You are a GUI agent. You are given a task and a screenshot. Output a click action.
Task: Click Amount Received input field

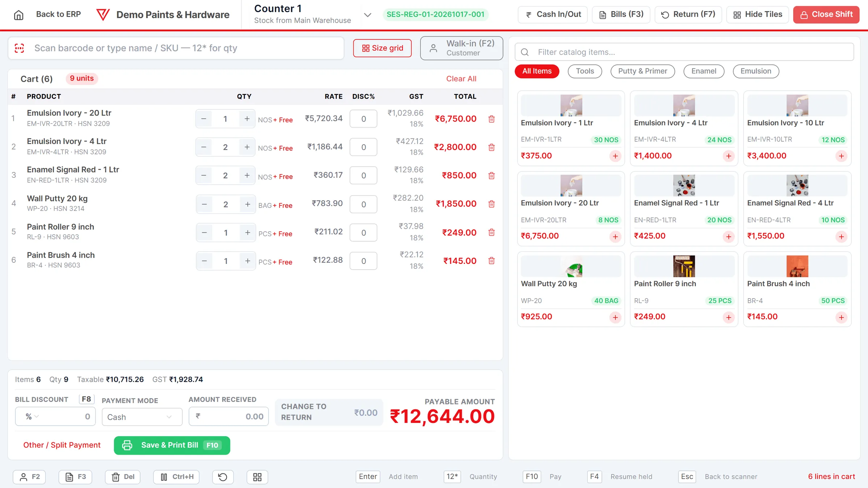pos(229,416)
